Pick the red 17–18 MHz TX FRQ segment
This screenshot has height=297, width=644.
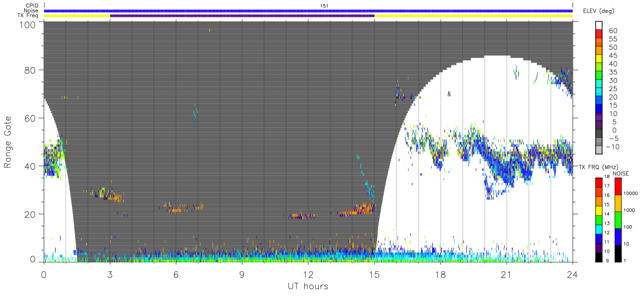(x=598, y=182)
